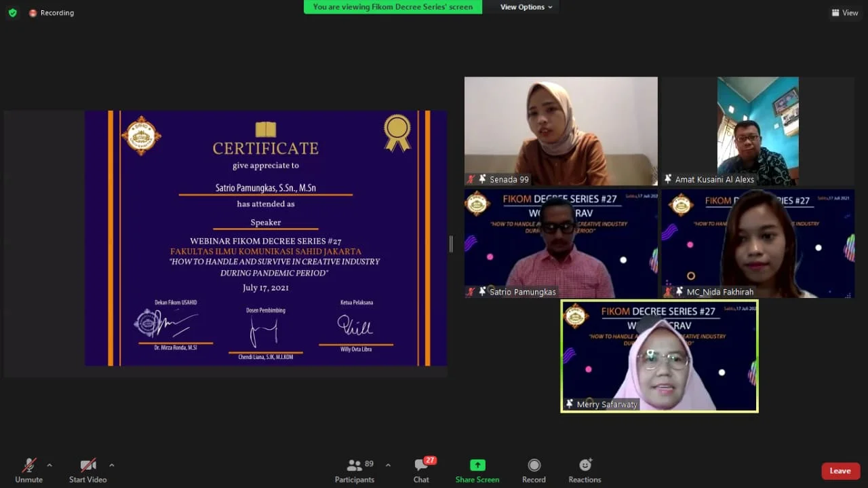
Task: Expand the arrow next to Participants
Action: pyautogui.click(x=388, y=466)
